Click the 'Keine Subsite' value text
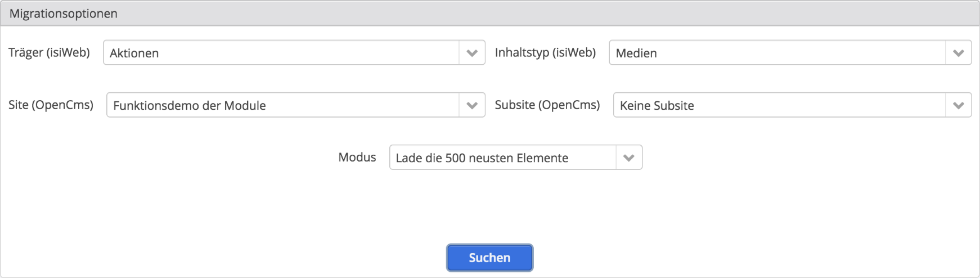This screenshot has width=980, height=278. click(x=657, y=105)
